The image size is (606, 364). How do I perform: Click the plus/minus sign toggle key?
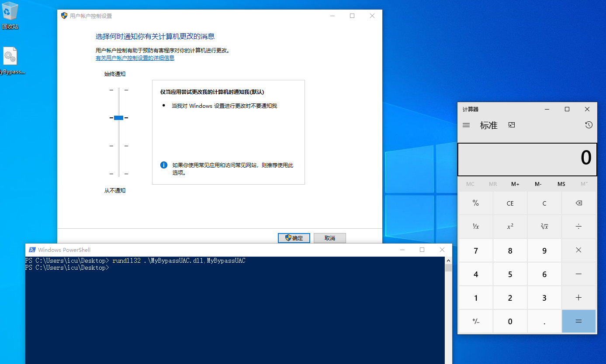476,321
